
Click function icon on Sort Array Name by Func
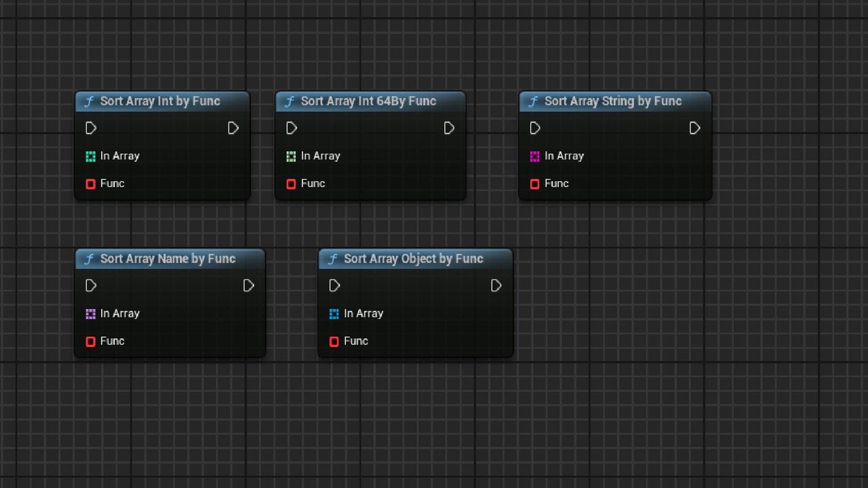(89, 260)
